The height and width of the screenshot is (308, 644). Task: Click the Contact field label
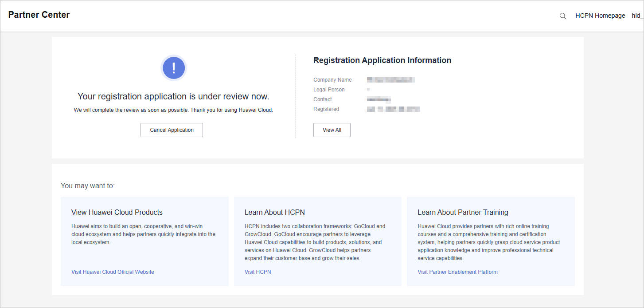point(323,99)
